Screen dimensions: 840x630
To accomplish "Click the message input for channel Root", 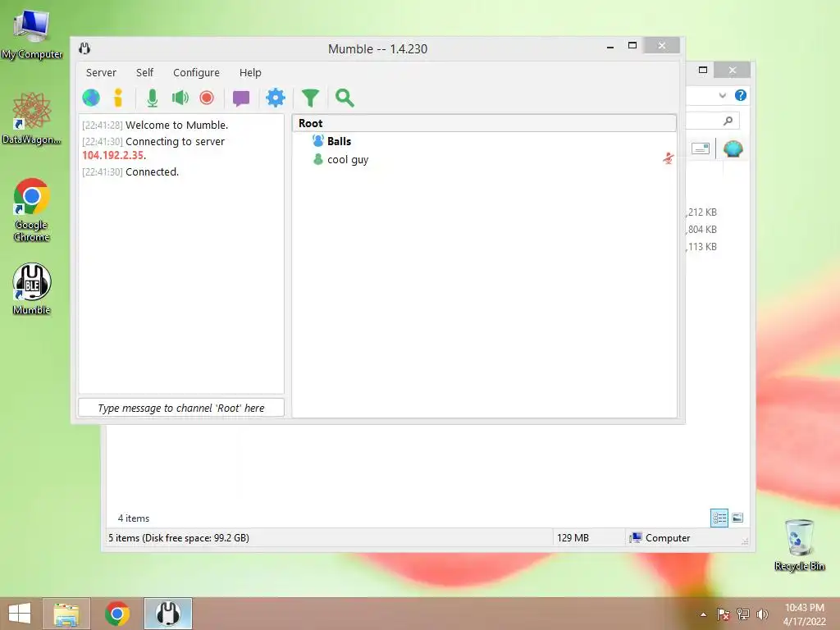I will coord(181,408).
